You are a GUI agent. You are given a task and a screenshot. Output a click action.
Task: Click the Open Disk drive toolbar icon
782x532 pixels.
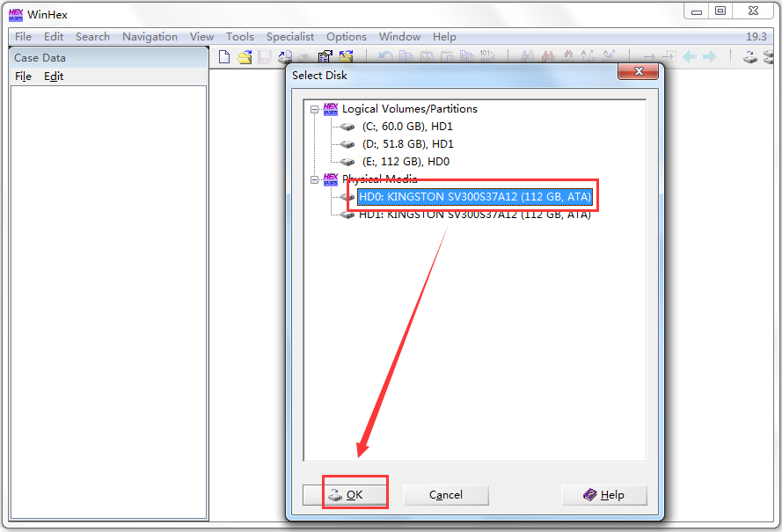coord(750,57)
